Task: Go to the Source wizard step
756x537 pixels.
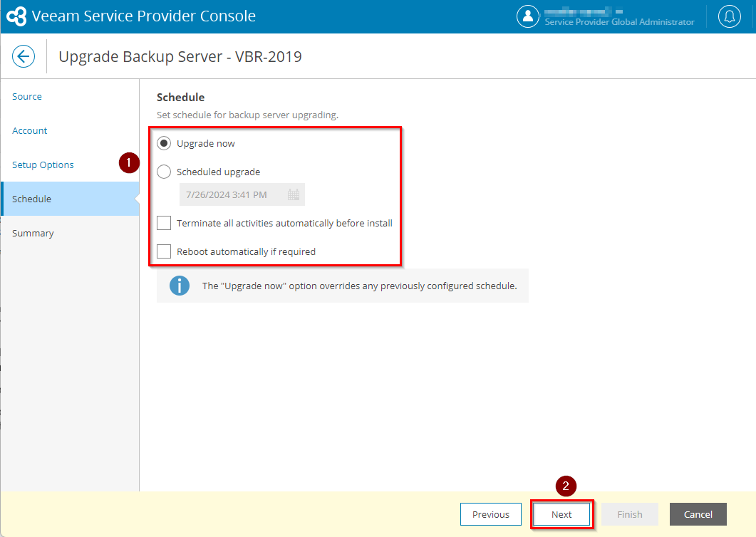Action: [x=27, y=96]
